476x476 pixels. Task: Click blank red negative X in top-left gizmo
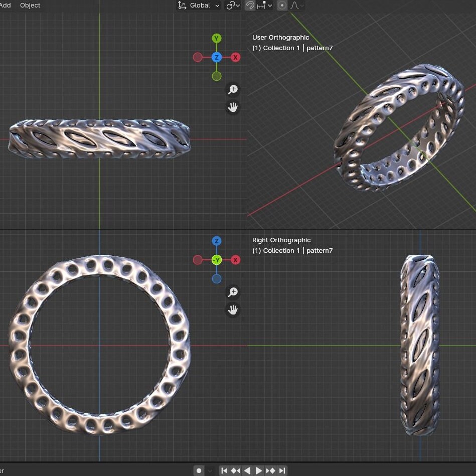[x=198, y=57]
